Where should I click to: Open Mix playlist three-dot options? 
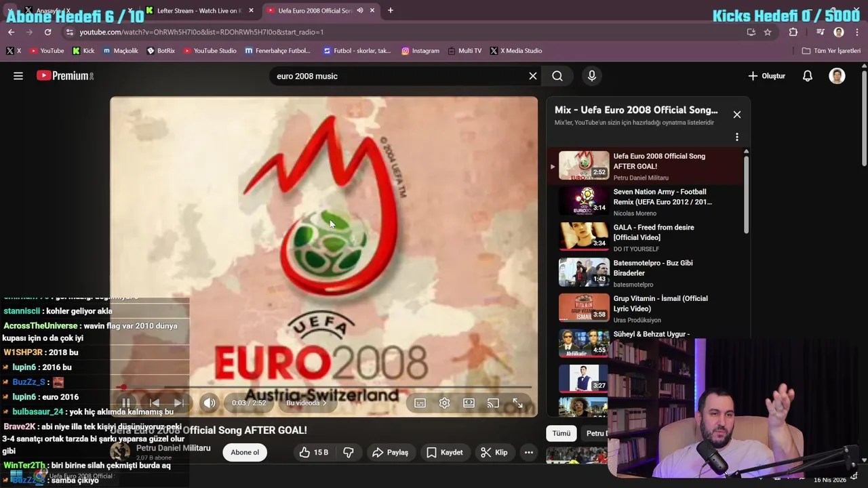[737, 137]
